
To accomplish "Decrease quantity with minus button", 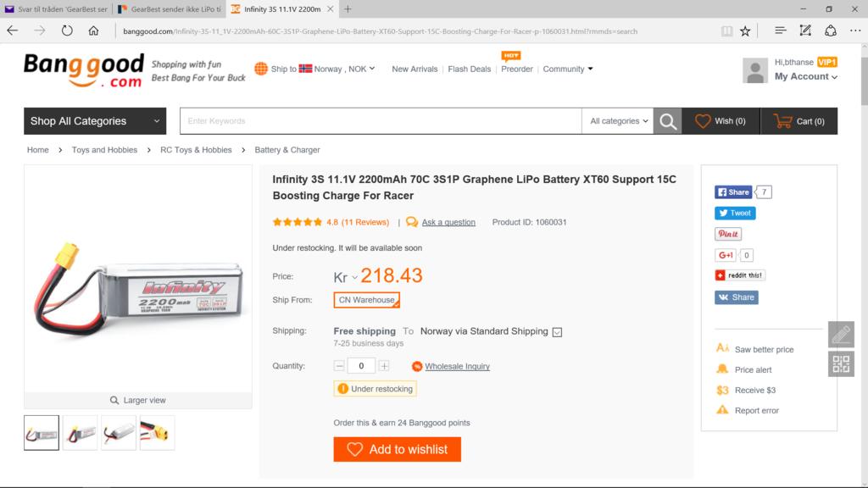I will (x=339, y=366).
